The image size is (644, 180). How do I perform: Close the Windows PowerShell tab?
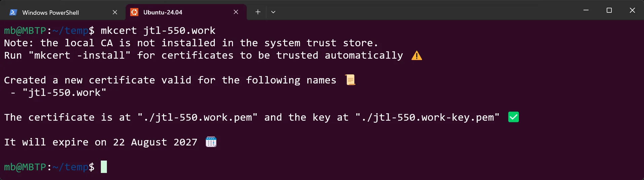[115, 12]
